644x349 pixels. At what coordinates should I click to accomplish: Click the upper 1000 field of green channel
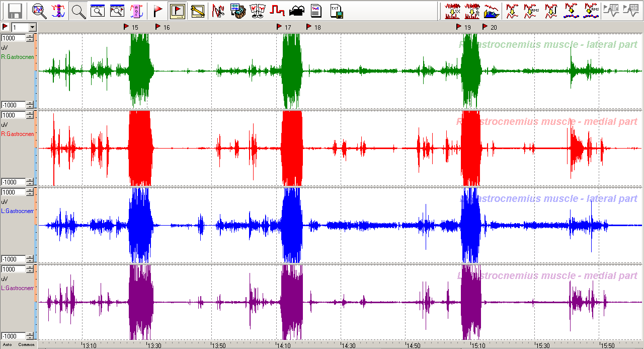point(14,38)
